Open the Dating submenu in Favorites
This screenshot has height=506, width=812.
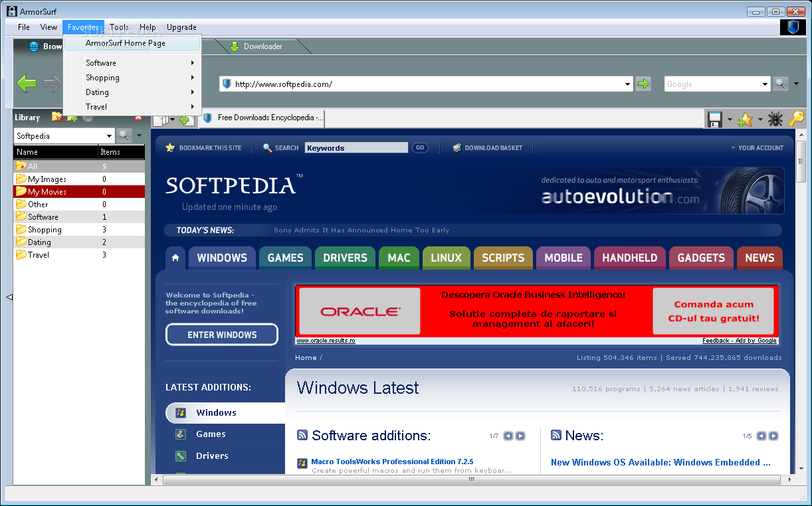(132, 92)
